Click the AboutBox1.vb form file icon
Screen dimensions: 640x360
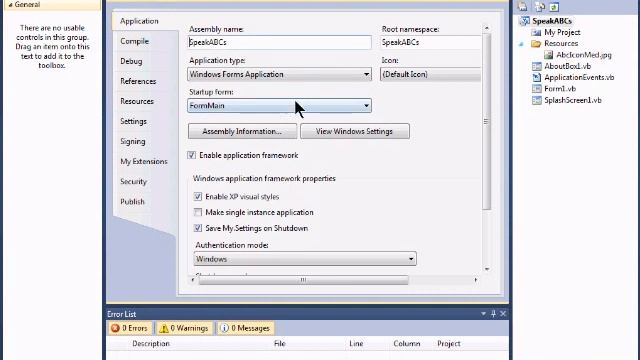click(x=536, y=66)
